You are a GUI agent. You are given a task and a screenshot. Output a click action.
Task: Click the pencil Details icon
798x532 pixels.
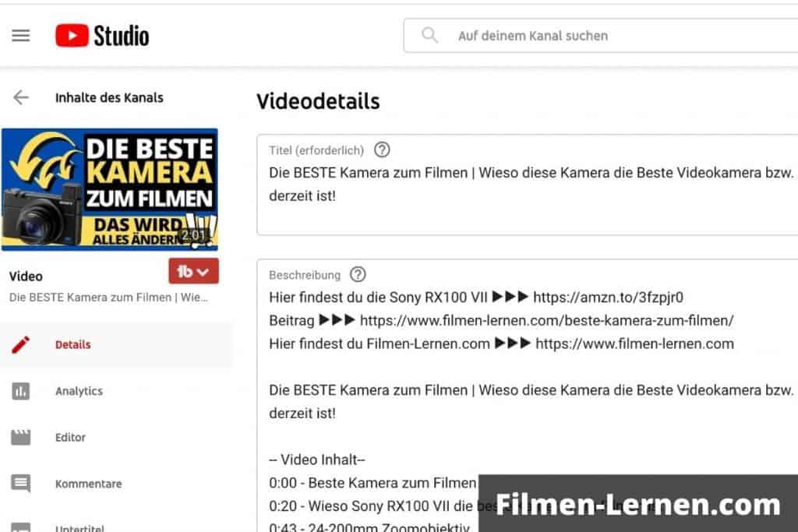21,344
